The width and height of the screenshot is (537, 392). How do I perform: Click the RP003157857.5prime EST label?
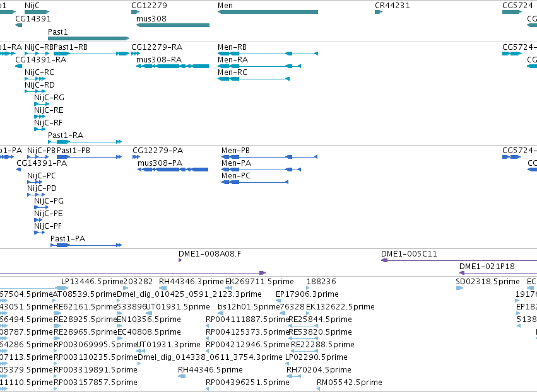pyautogui.click(x=95, y=383)
